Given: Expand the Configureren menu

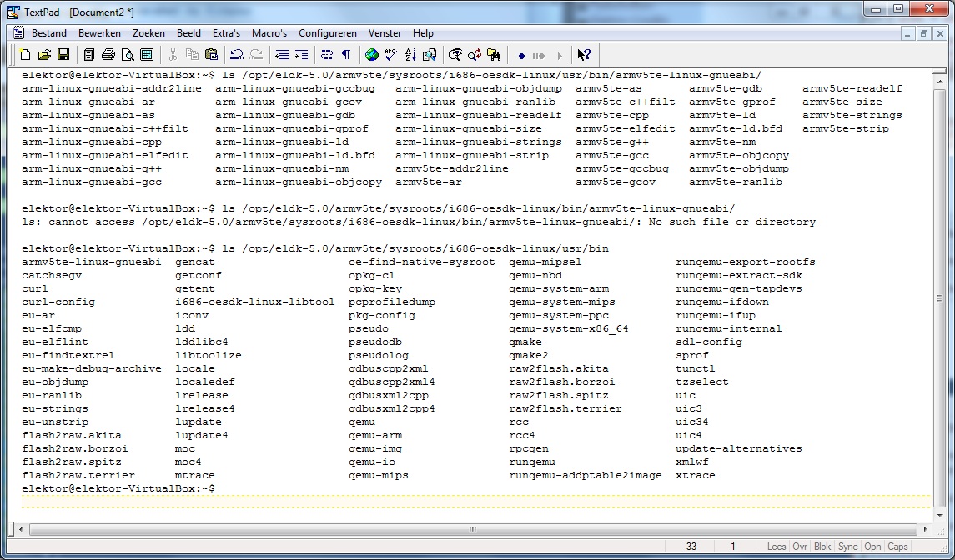Looking at the screenshot, I should coord(328,33).
